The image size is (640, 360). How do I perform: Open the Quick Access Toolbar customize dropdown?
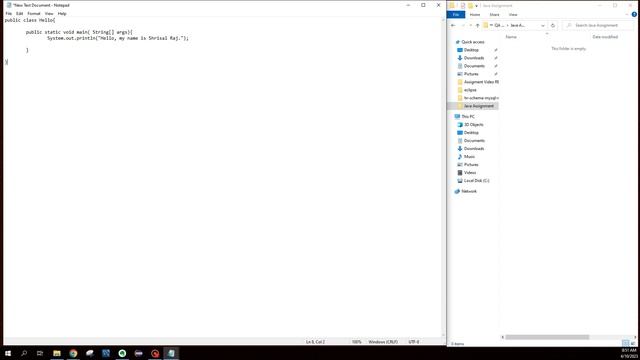[x=476, y=6]
